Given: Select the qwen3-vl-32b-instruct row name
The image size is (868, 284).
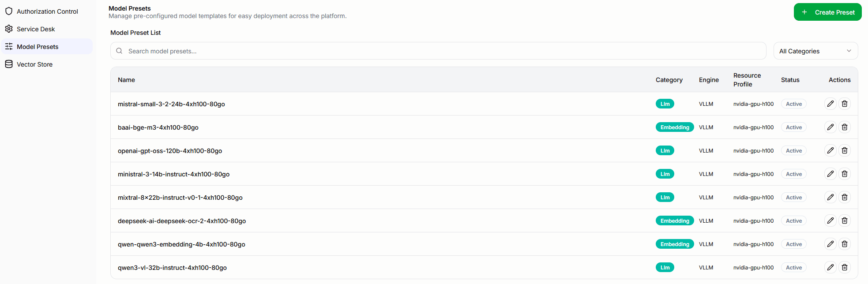Looking at the screenshot, I should click(172, 268).
